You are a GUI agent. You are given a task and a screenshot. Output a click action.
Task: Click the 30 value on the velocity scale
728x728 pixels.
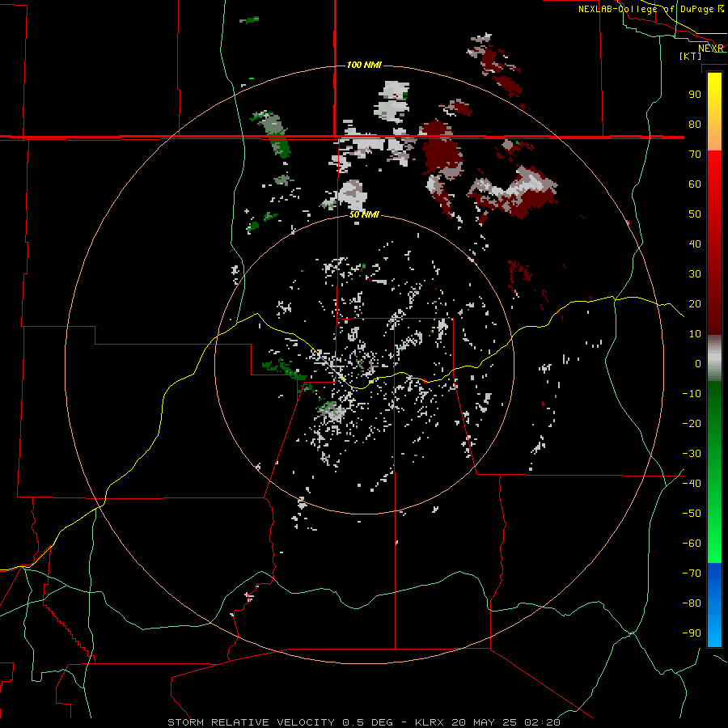(695, 274)
